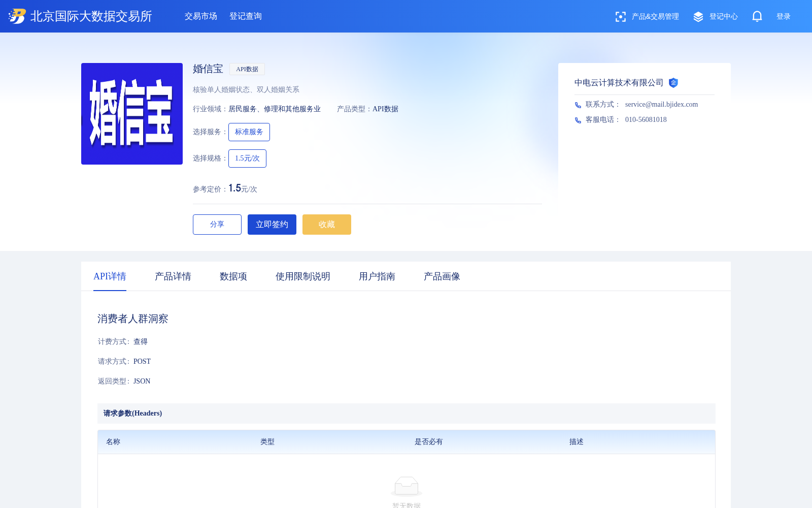Click the 请求参数(Headers) section header
Image resolution: width=812 pixels, height=508 pixels.
407,414
